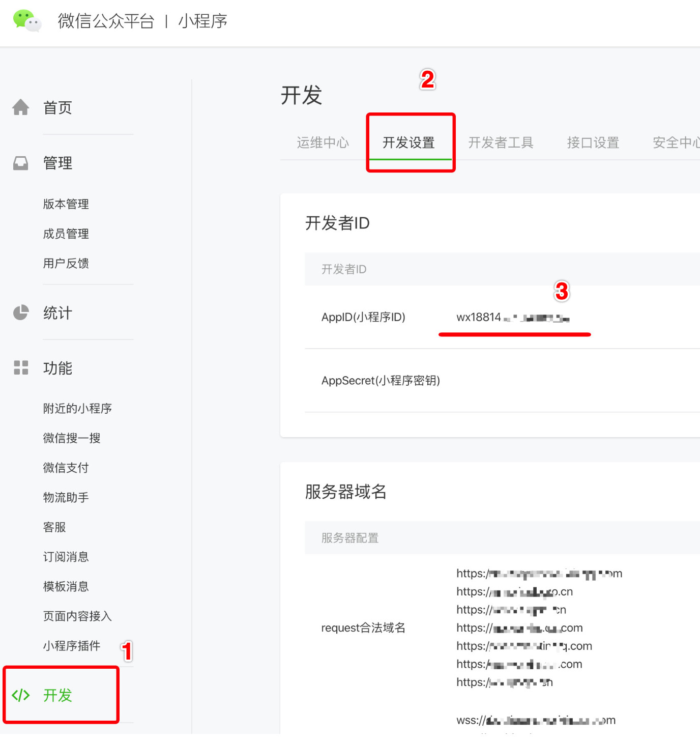The image size is (700, 741).
Task: Open 客服 page
Action: (x=54, y=527)
